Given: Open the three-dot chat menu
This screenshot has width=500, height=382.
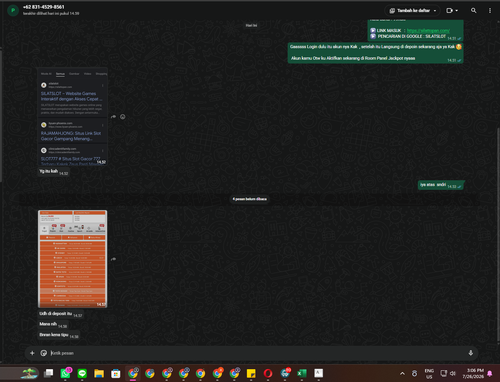Looking at the screenshot, I should [x=490, y=11].
